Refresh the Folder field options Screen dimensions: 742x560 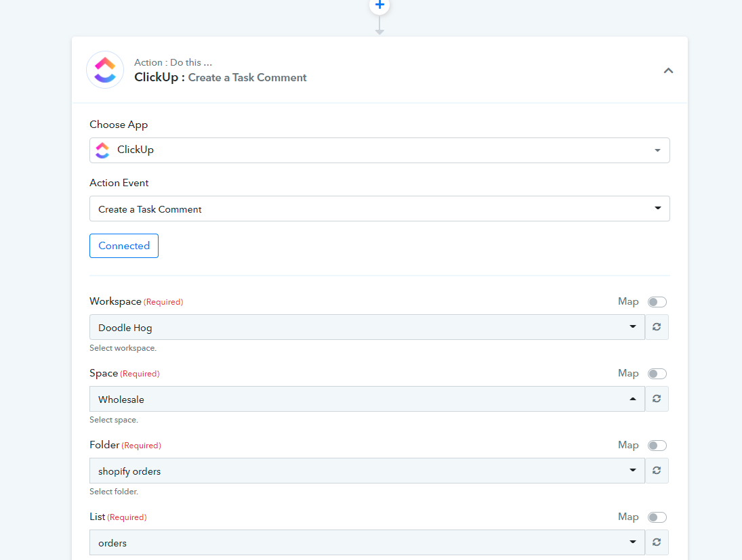[x=657, y=471]
